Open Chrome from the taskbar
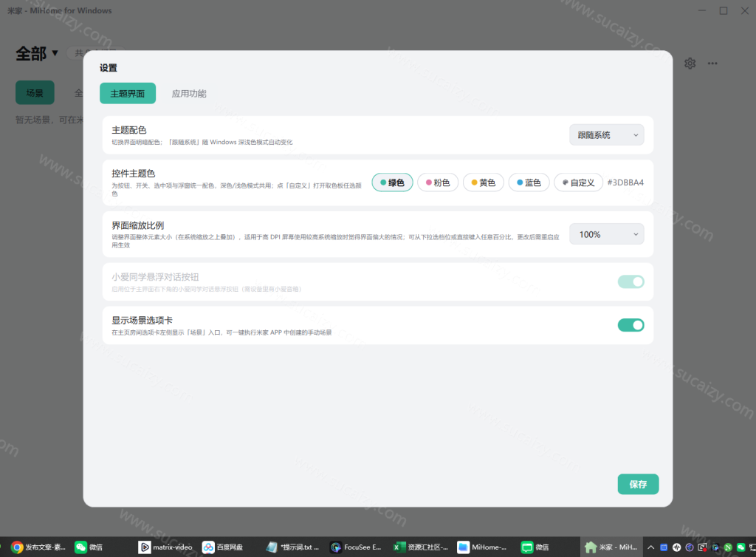The height and width of the screenshot is (557, 756). (38, 547)
